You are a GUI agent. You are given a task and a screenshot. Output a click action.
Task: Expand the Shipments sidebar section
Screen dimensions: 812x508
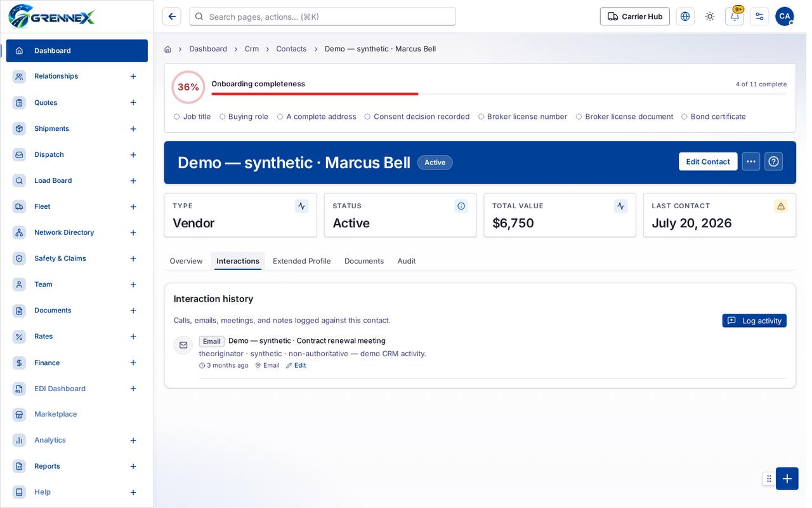(x=133, y=129)
